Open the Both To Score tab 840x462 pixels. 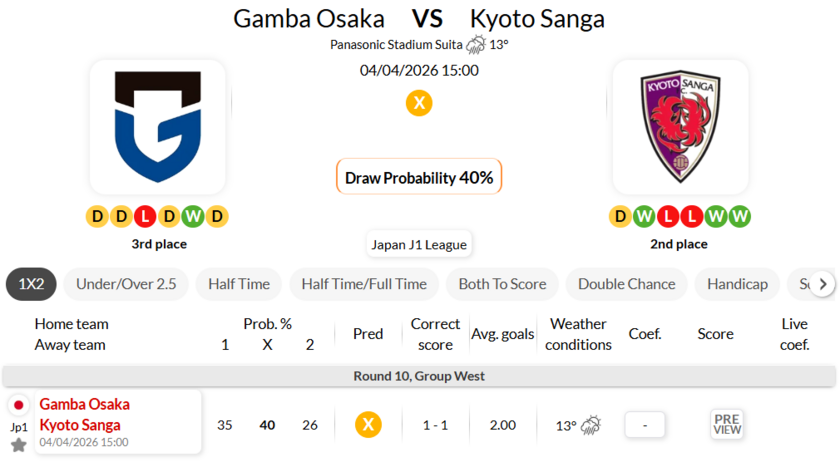(502, 284)
